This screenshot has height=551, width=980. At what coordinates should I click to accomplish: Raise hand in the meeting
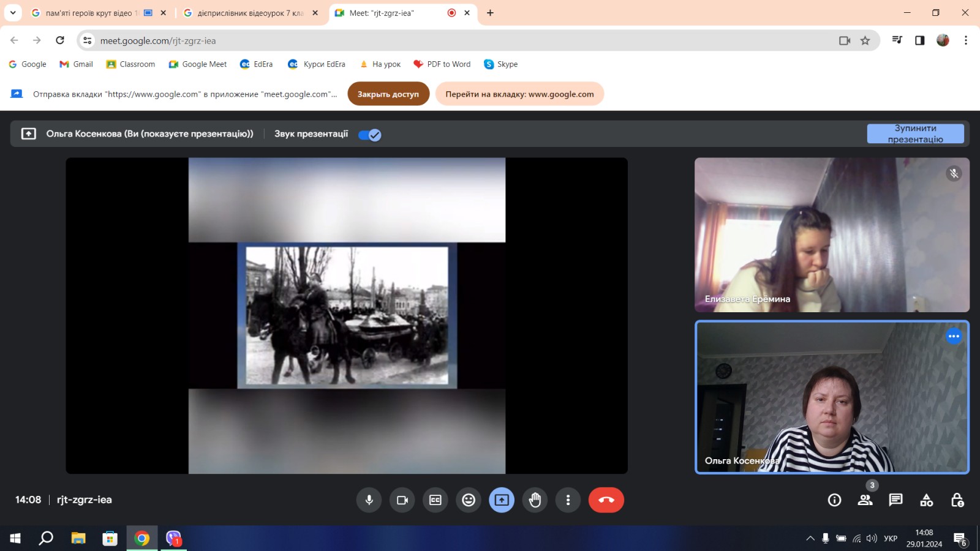pos(535,500)
